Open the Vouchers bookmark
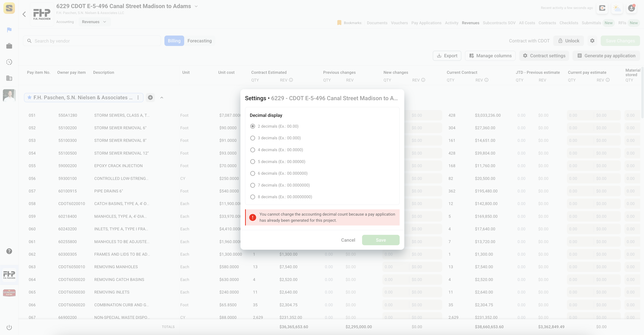 coord(399,23)
